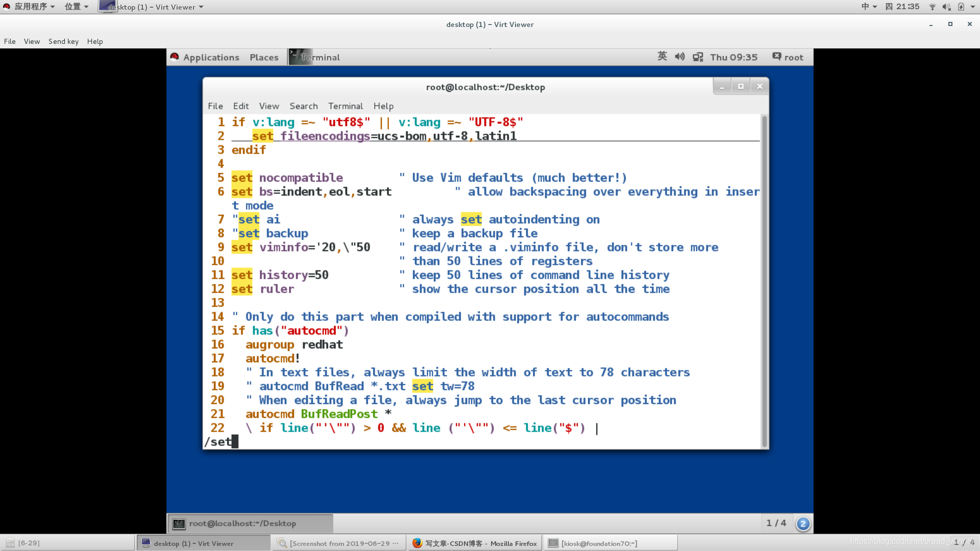Click host volume icon
This screenshot has width=980, height=551.
coord(946,7)
